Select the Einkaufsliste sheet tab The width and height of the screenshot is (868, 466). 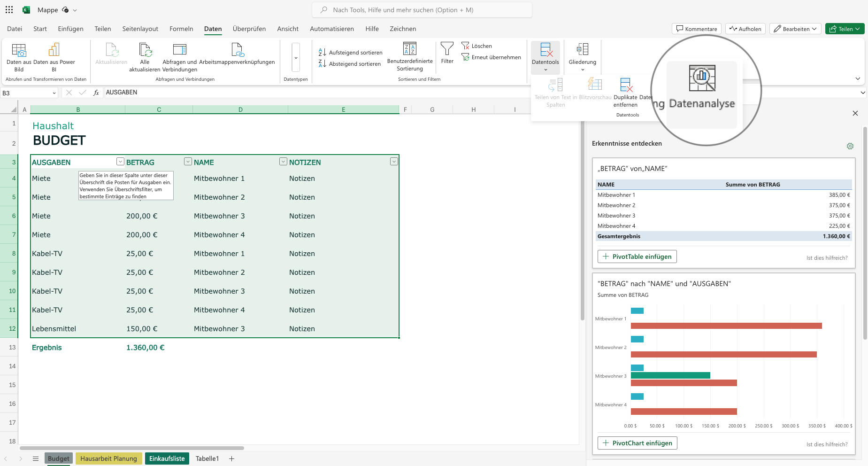[167, 458]
